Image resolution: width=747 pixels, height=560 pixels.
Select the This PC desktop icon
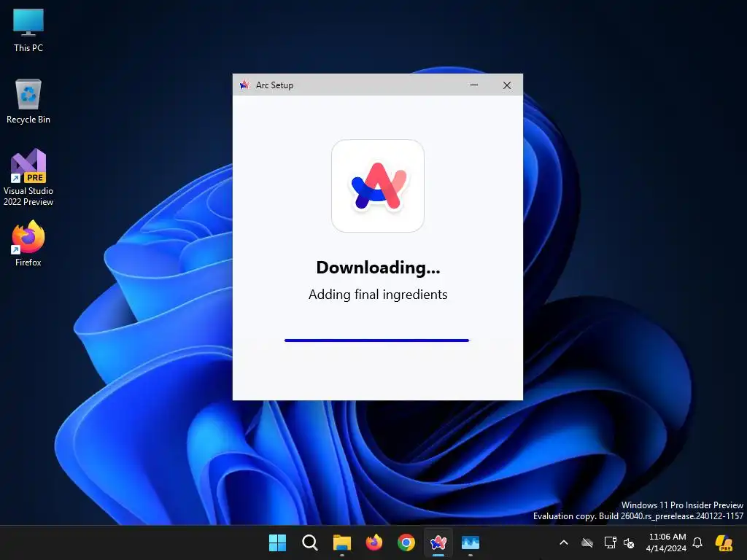pos(28,31)
